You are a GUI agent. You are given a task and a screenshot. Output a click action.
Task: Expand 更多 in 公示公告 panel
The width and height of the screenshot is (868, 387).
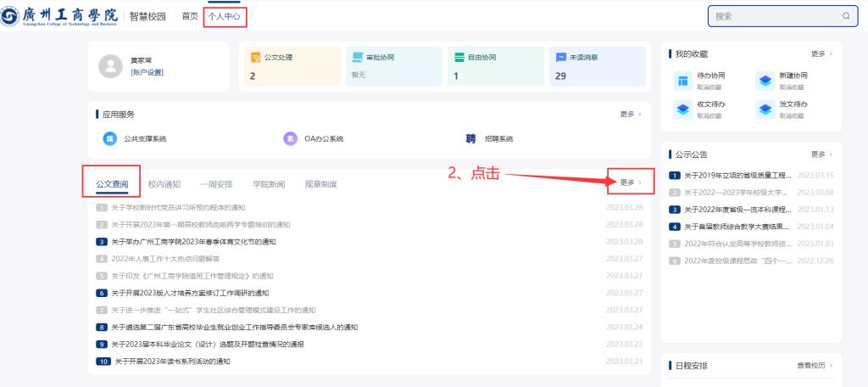click(x=821, y=154)
